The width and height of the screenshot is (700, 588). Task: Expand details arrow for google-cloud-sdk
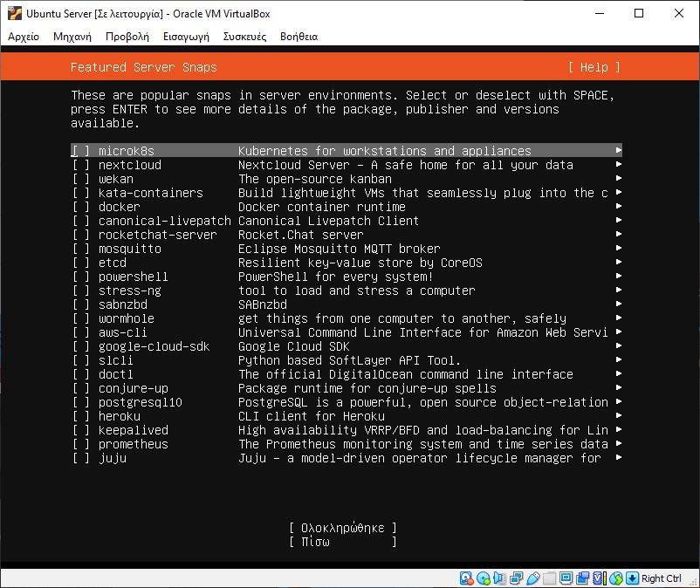pos(618,345)
